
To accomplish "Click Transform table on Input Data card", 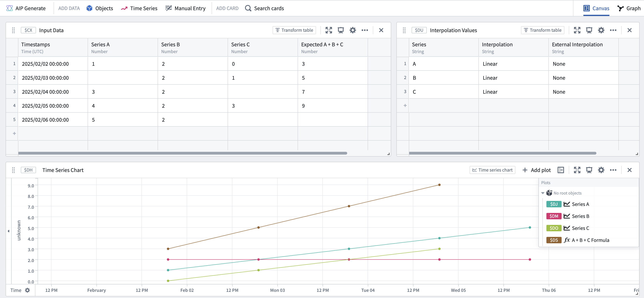I will coord(294,30).
